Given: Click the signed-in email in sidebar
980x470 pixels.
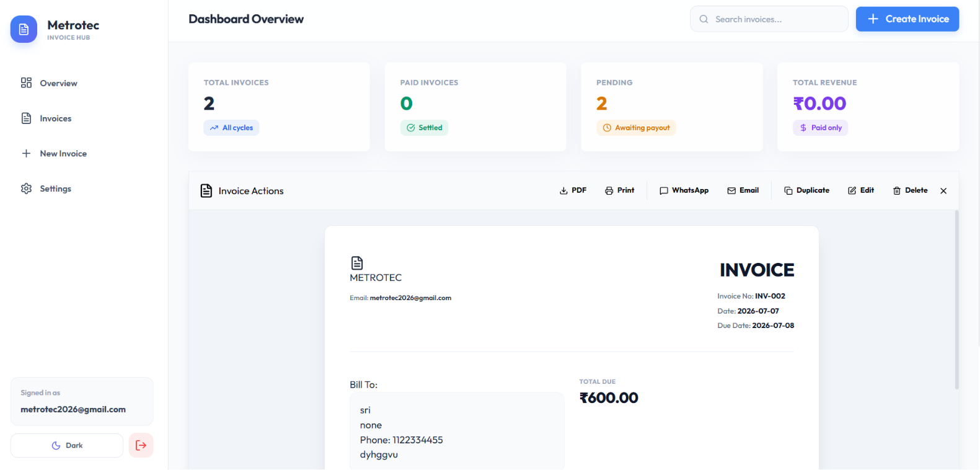Looking at the screenshot, I should click(73, 410).
